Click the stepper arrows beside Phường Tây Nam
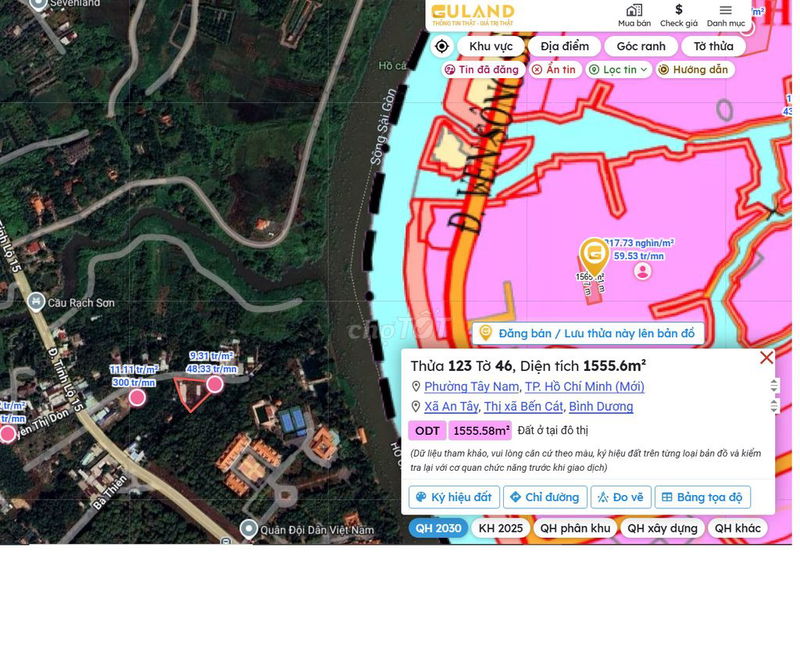The height and width of the screenshot is (655, 800). [773, 386]
